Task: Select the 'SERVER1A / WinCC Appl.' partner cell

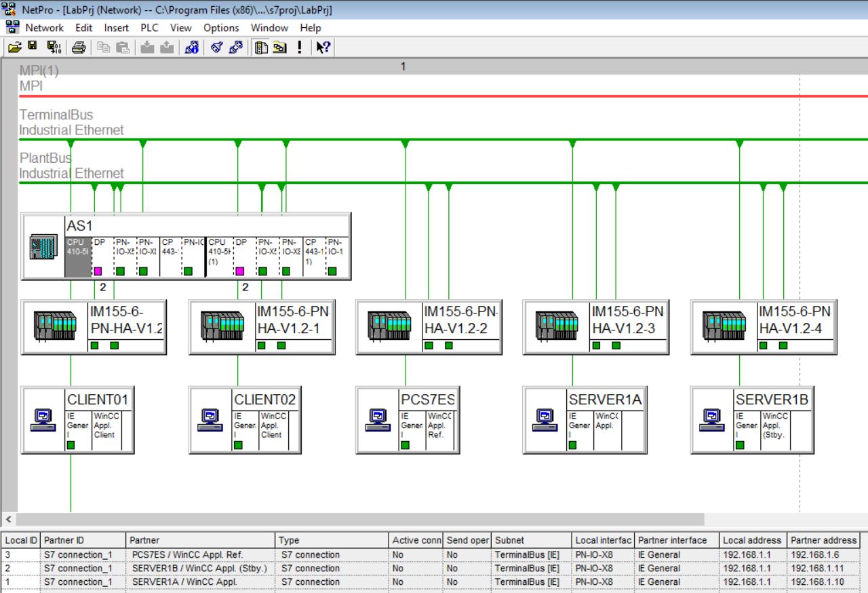Action: pyautogui.click(x=201, y=581)
